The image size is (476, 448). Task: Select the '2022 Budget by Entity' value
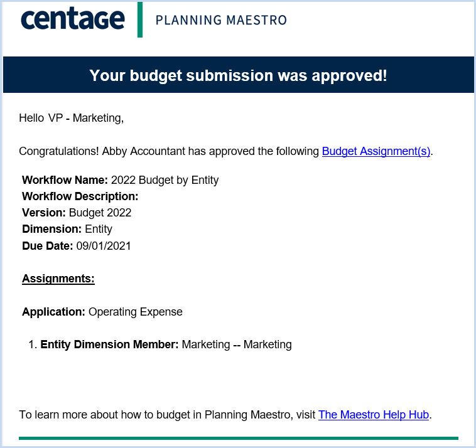click(165, 180)
